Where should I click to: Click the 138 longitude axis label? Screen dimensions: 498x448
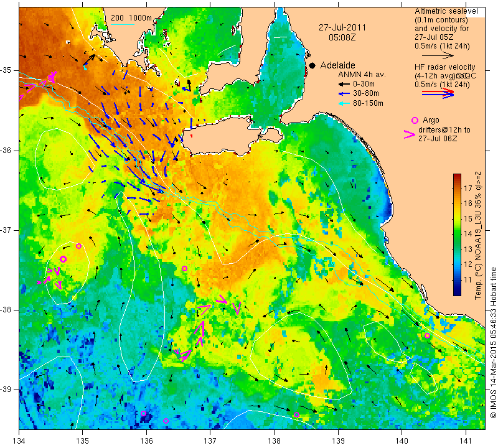274,441
